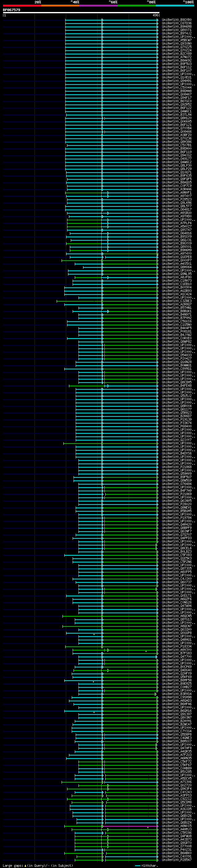
Task: Choose the UniRef100_A1DB93 hit label
Action: click(x=177, y=290)
